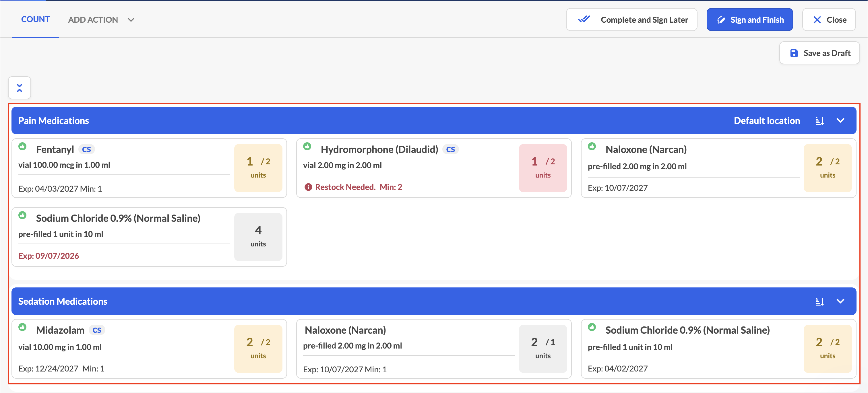Click the green status icon beside Midazolam

[23, 327]
